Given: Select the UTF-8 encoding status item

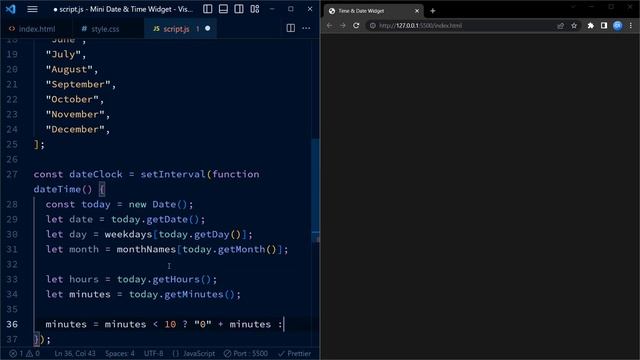Looking at the screenshot, I should 153,353.
